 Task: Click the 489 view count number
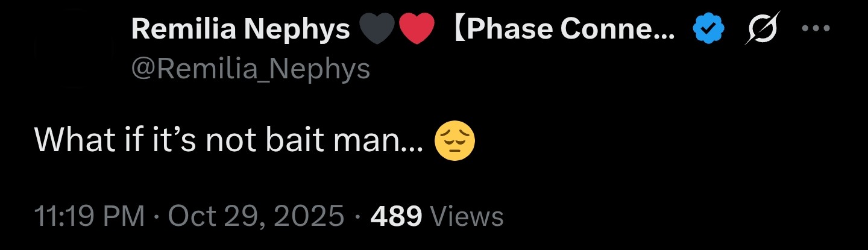(396, 216)
